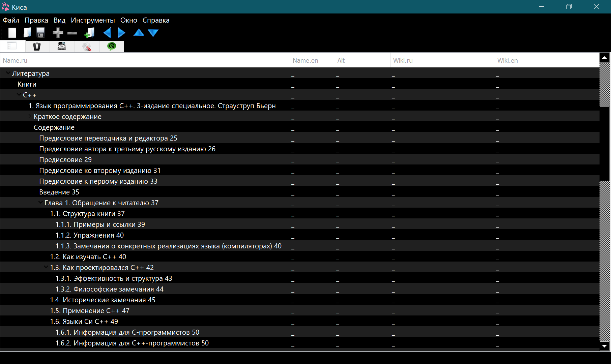Sort by the Name.en column header
Screen dimensions: 611x364
click(x=312, y=60)
